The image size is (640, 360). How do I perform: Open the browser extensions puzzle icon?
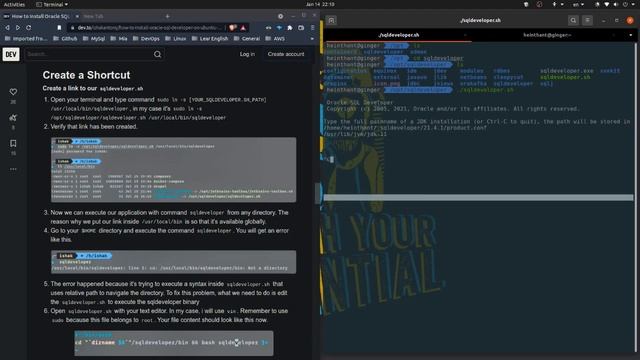click(x=290, y=28)
